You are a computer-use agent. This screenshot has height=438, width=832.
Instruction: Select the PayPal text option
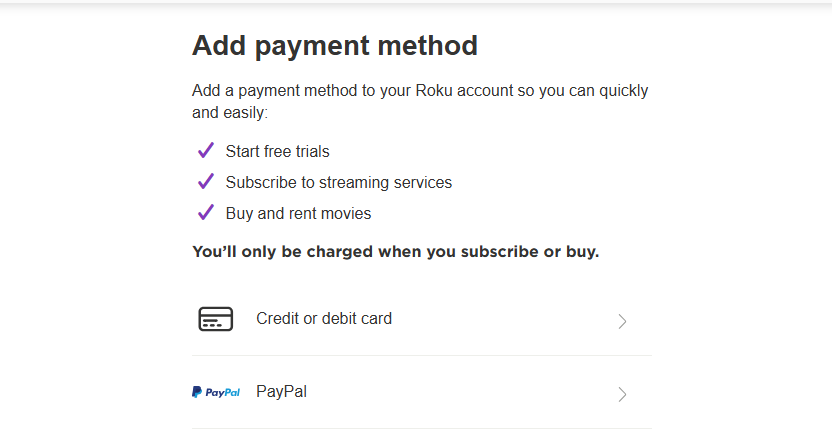pos(281,392)
